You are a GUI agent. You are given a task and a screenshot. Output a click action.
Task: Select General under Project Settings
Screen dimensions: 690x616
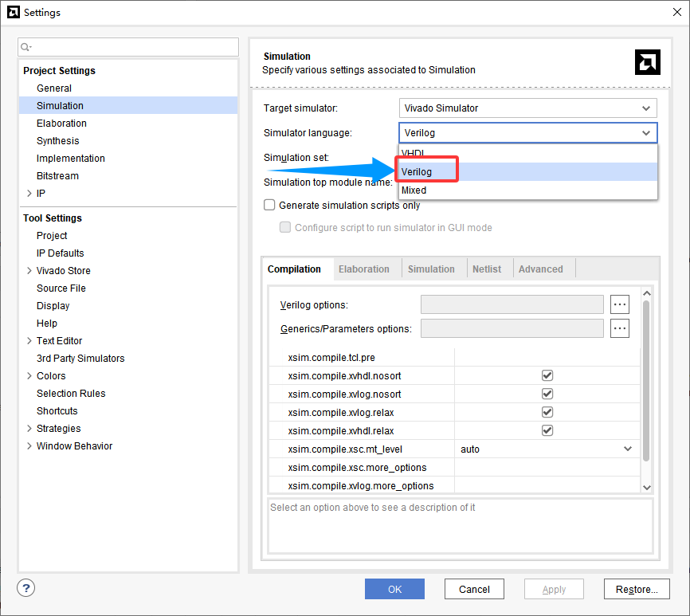pyautogui.click(x=53, y=88)
